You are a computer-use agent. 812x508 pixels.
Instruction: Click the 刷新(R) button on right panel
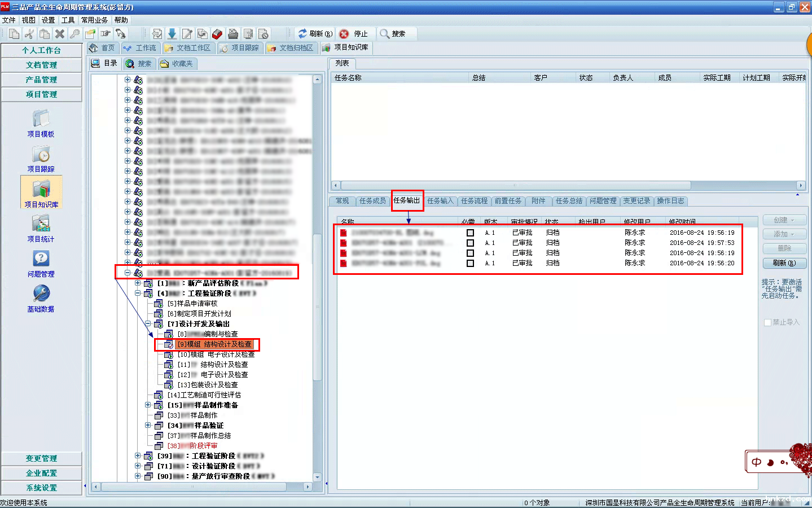pos(784,263)
